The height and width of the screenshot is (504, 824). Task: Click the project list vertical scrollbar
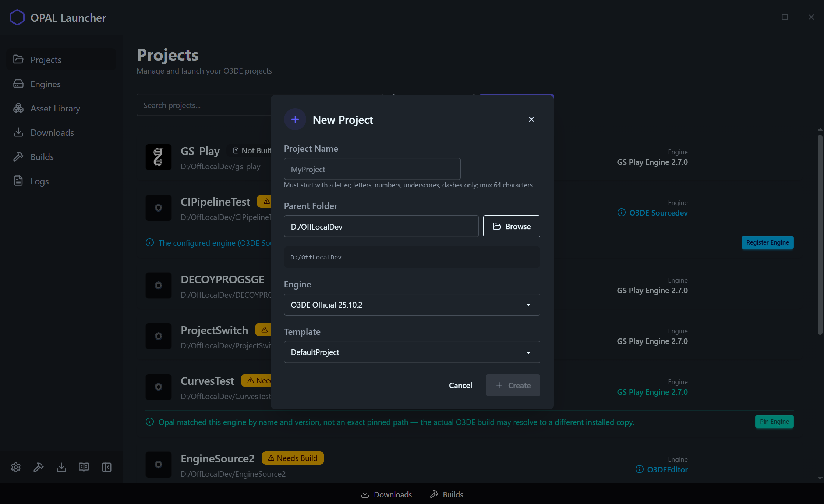(820, 235)
